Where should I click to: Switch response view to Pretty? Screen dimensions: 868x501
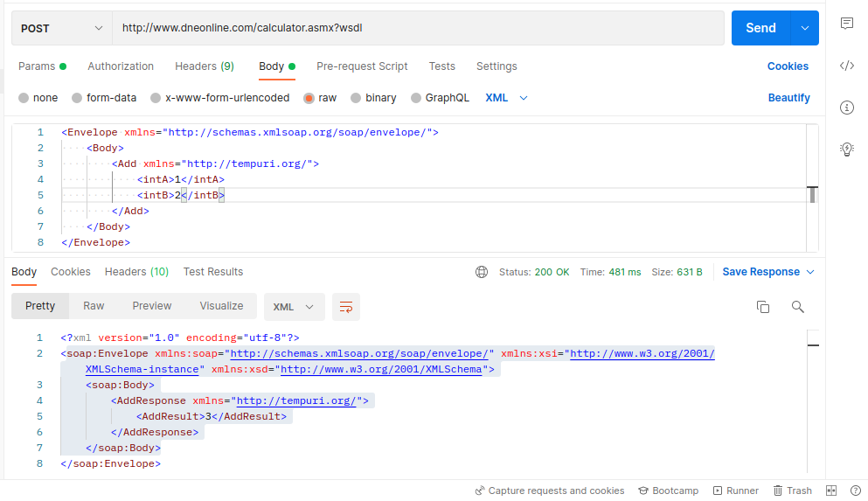coord(40,306)
